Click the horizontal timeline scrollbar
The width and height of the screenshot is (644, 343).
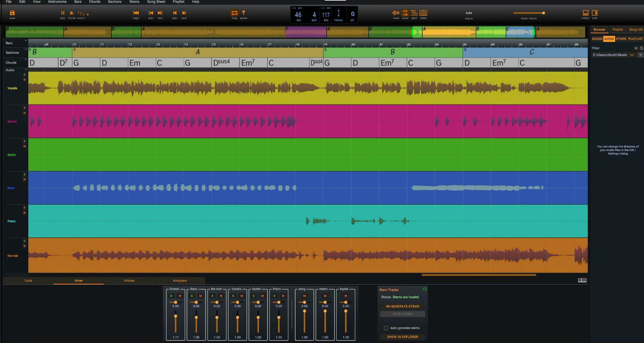(x=479, y=275)
